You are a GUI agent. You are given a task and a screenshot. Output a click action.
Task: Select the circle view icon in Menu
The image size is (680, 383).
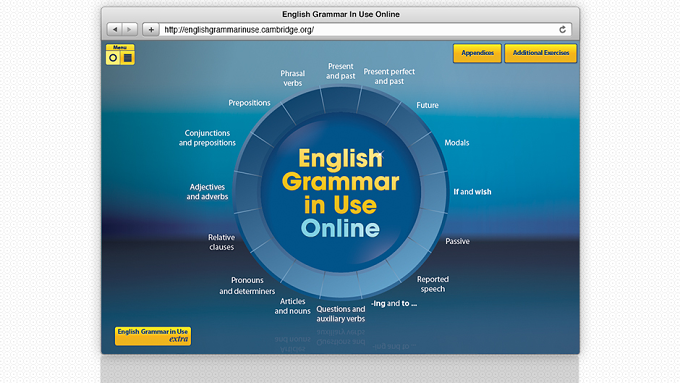pyautogui.click(x=113, y=58)
